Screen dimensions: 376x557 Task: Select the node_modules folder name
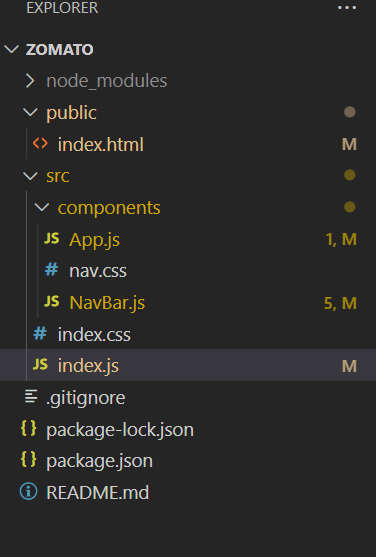click(107, 81)
